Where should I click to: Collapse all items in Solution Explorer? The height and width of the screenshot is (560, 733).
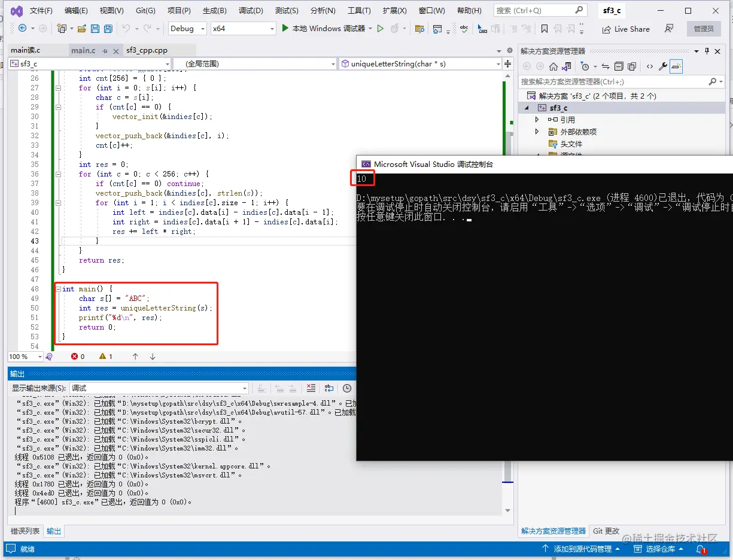(619, 66)
